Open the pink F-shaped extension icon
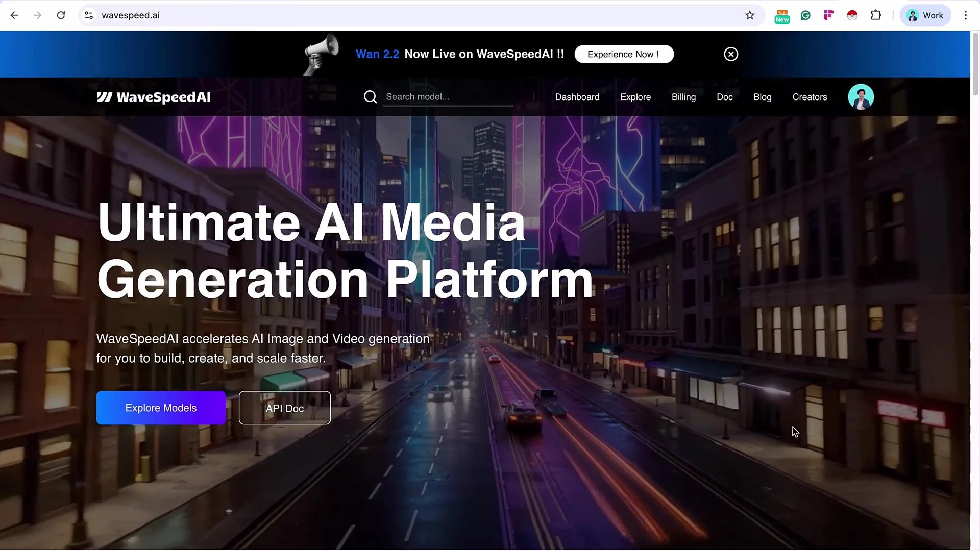 click(x=828, y=15)
